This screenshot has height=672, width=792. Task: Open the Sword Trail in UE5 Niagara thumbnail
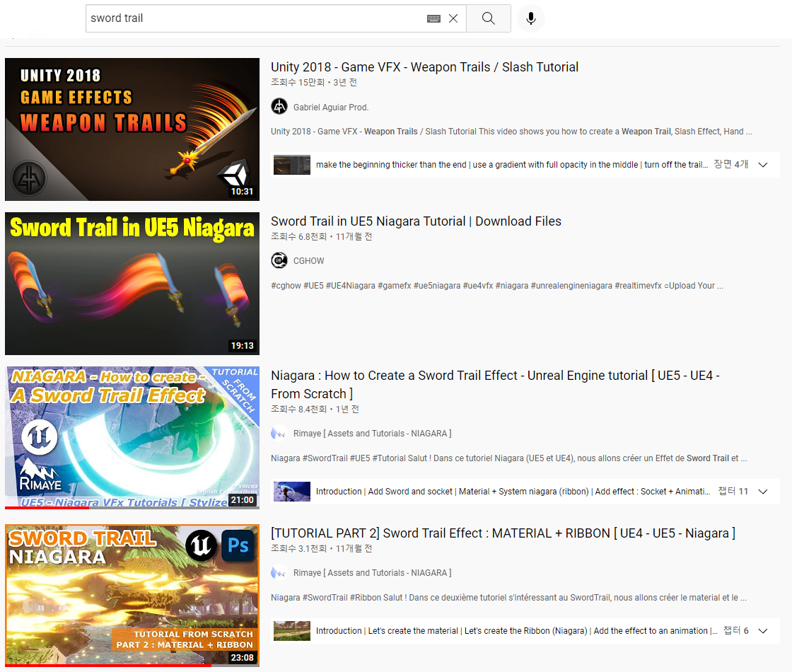(x=132, y=284)
